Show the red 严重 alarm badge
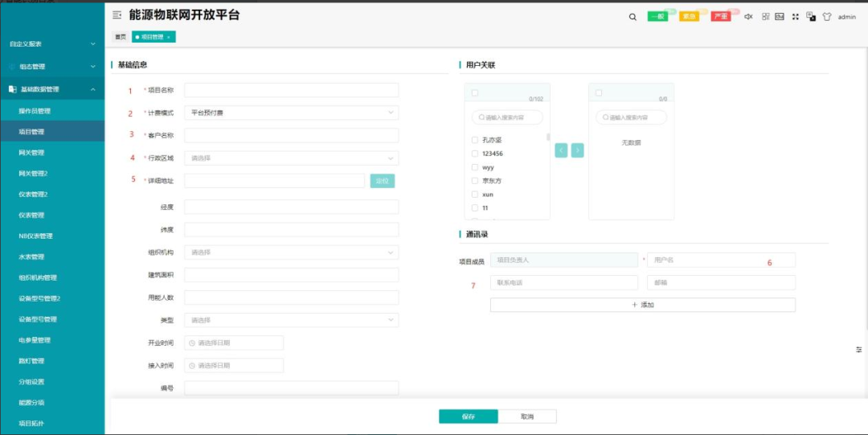The width and height of the screenshot is (868, 435). click(x=721, y=17)
